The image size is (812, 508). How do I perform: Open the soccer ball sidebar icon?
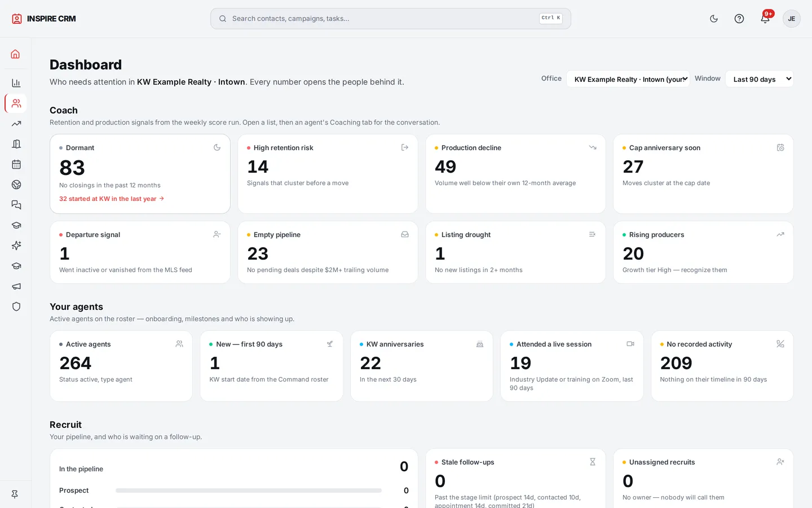[16, 185]
